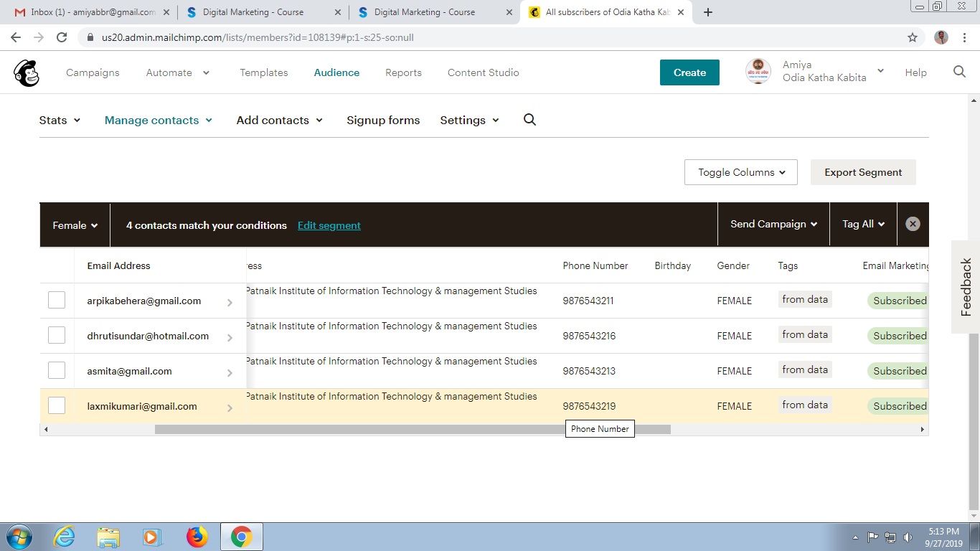Viewport: 980px width, 551px height.
Task: Open Firefox from the taskbar
Action: [197, 537]
